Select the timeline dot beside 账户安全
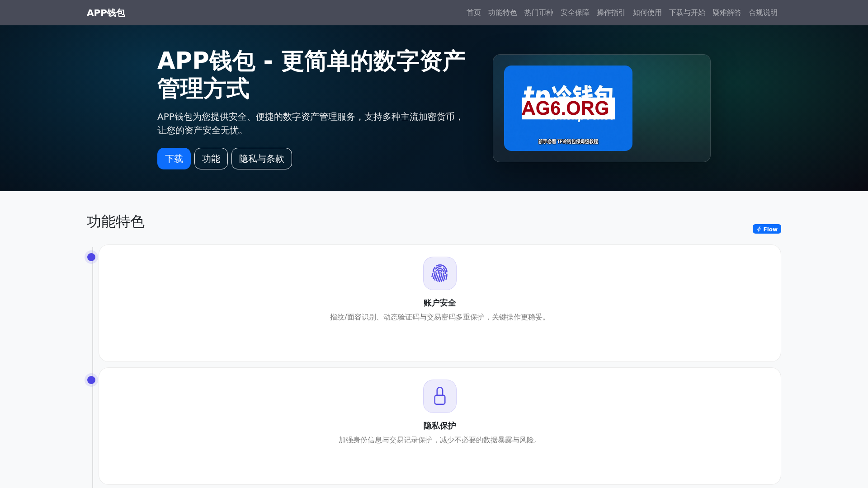The width and height of the screenshot is (868, 488). [91, 257]
